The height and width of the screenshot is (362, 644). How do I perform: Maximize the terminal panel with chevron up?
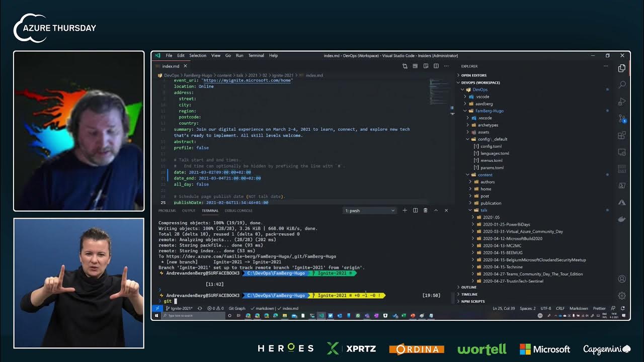point(436,210)
